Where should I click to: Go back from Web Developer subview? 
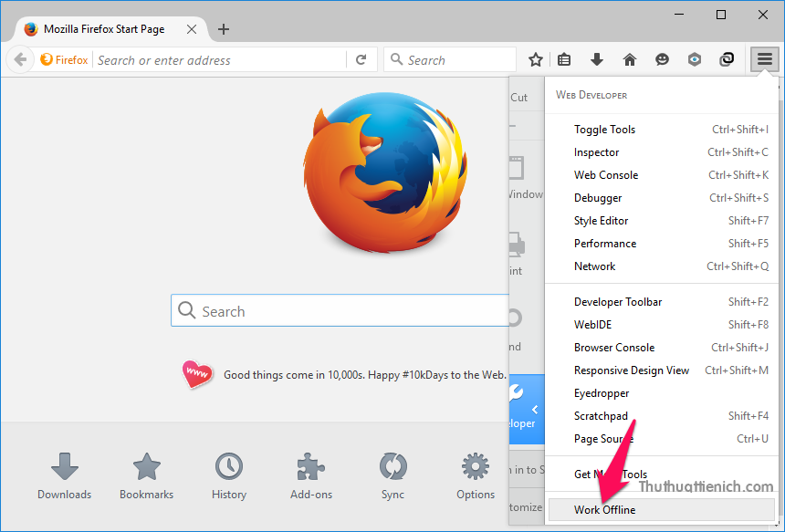[x=527, y=409]
